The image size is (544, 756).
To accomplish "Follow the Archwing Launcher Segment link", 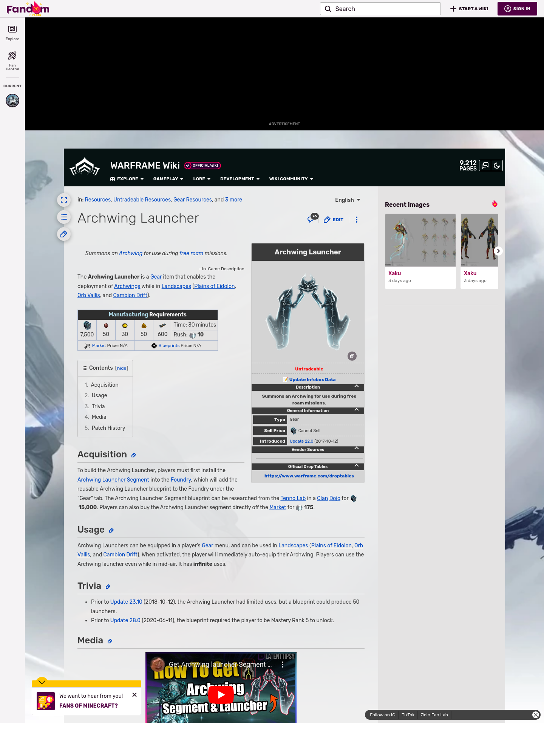I will pos(113,480).
